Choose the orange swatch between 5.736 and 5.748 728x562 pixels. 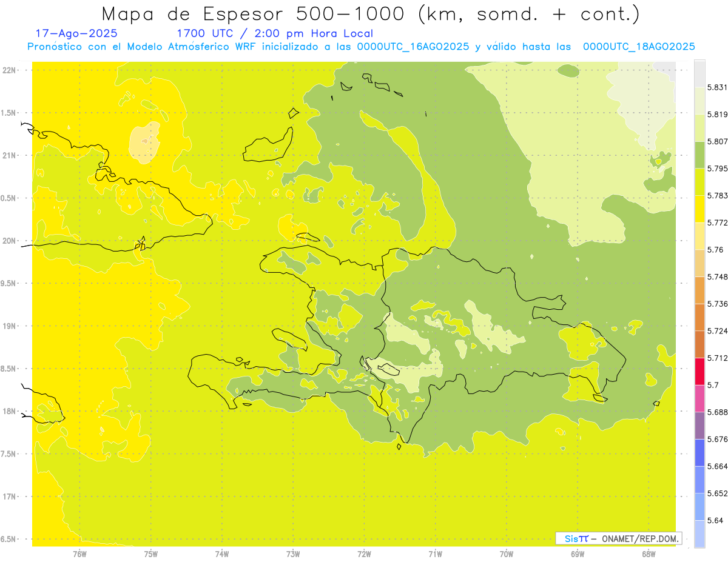point(699,290)
